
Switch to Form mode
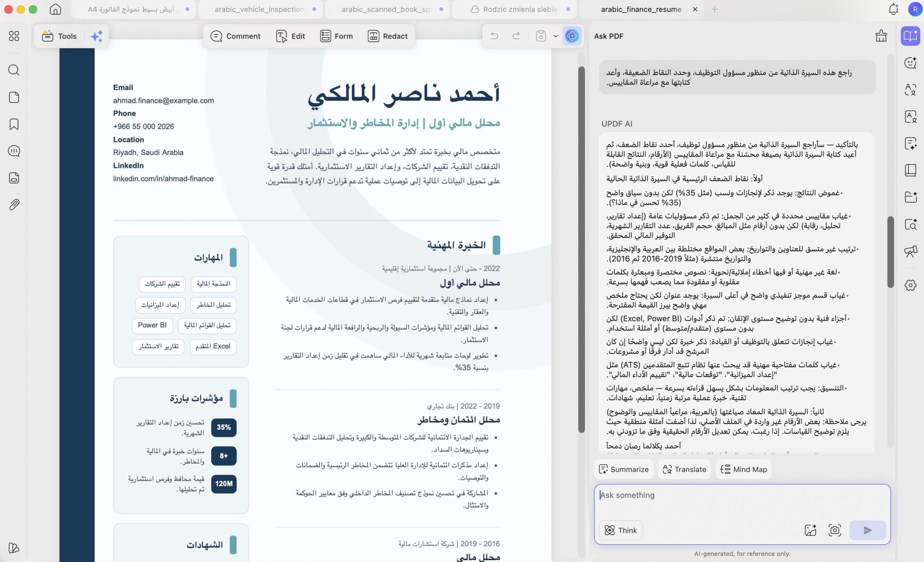[x=336, y=36]
